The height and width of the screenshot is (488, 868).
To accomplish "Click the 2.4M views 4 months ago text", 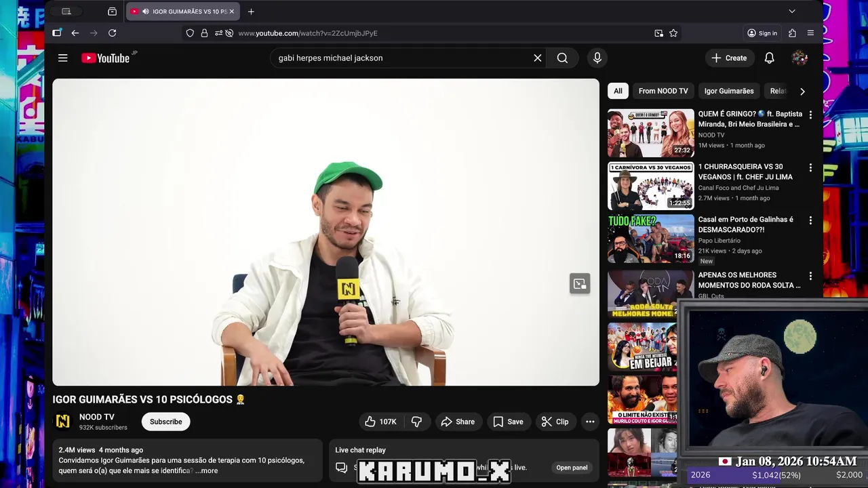I will (101, 450).
